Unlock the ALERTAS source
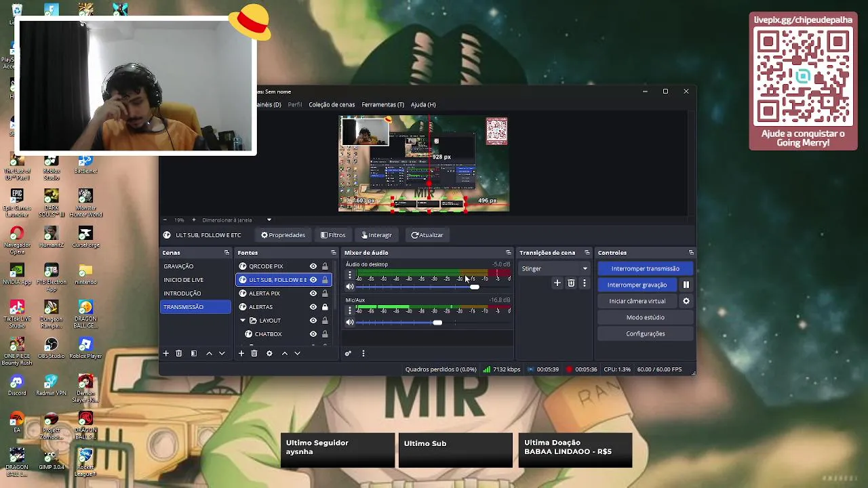The width and height of the screenshot is (868, 488). tap(325, 307)
